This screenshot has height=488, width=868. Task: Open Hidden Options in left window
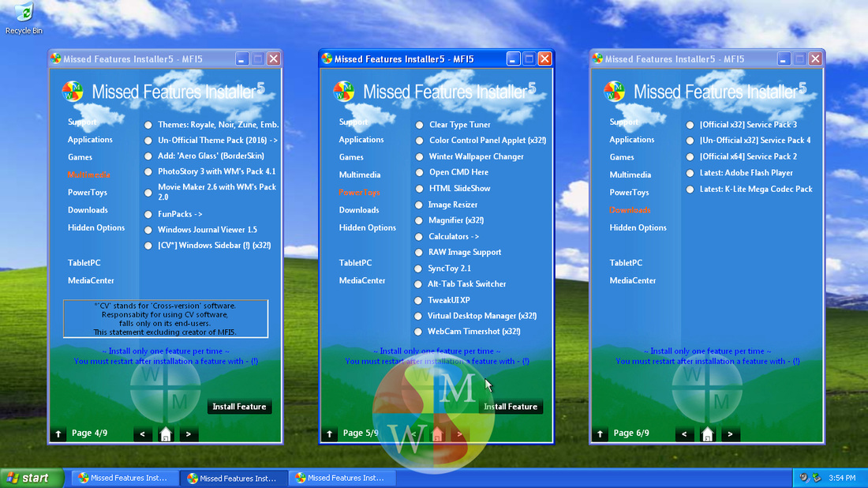pos(96,227)
